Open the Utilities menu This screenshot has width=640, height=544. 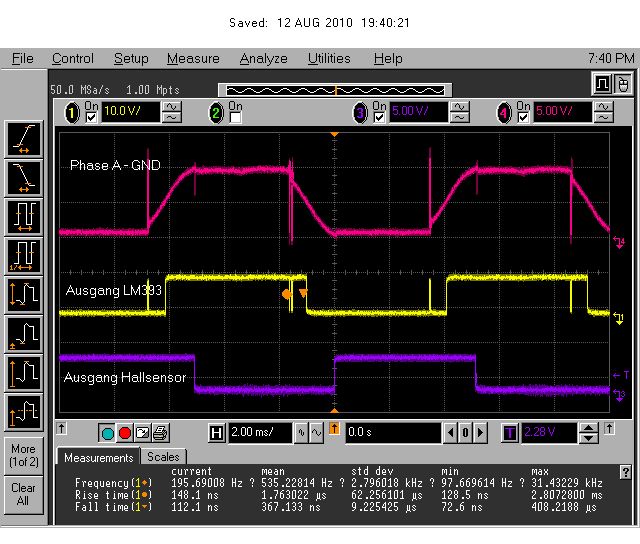tap(329, 59)
